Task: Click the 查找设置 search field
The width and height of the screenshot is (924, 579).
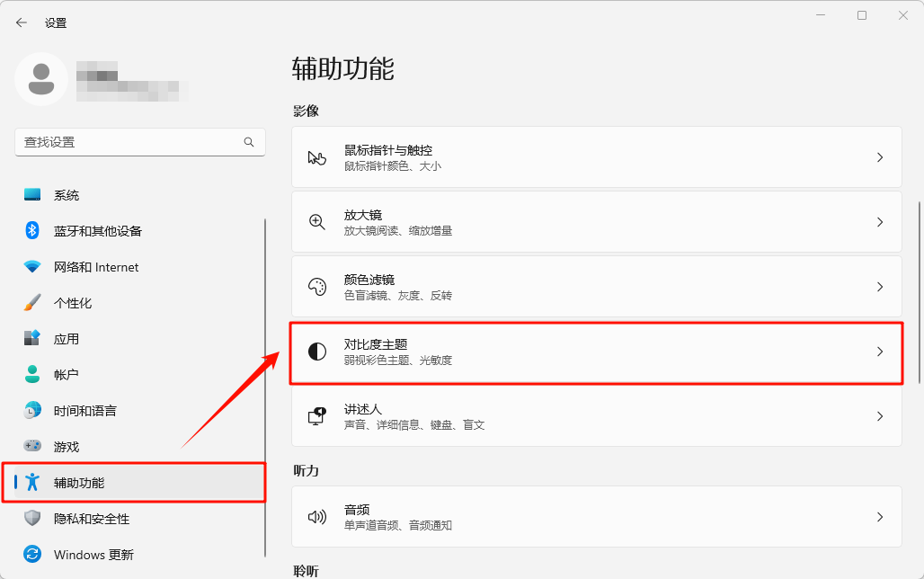Action: pyautogui.click(x=130, y=142)
